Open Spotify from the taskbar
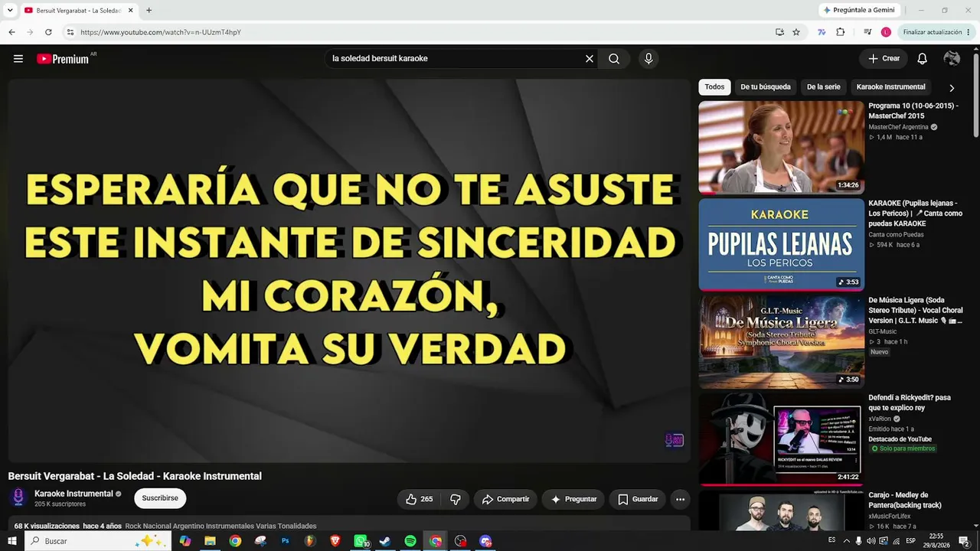 pyautogui.click(x=410, y=541)
